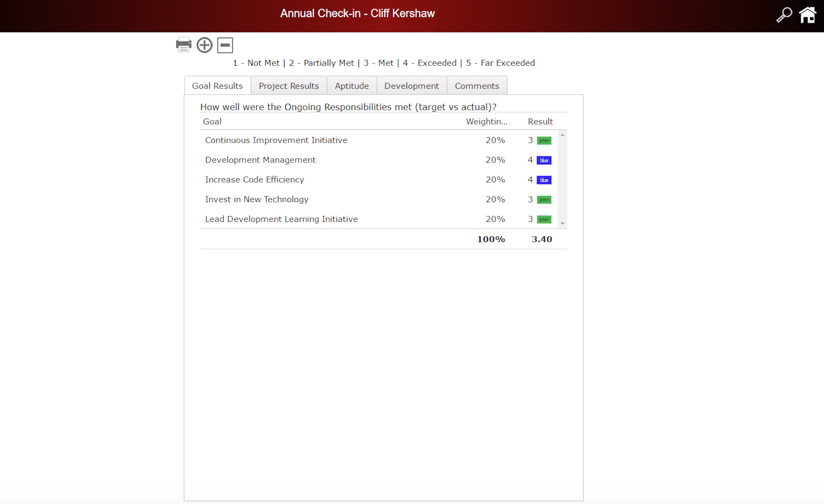Go home via house icon
Viewport: 824px width, 504px height.
pos(808,15)
